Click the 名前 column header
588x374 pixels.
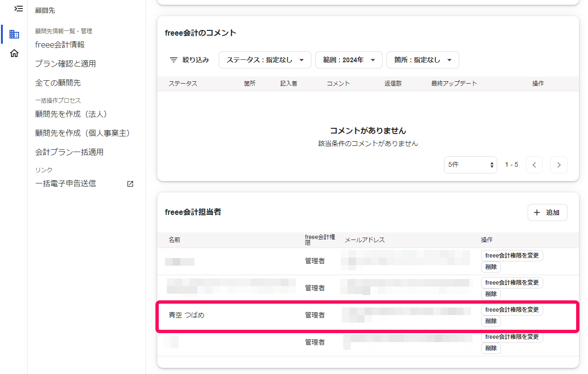(174, 240)
